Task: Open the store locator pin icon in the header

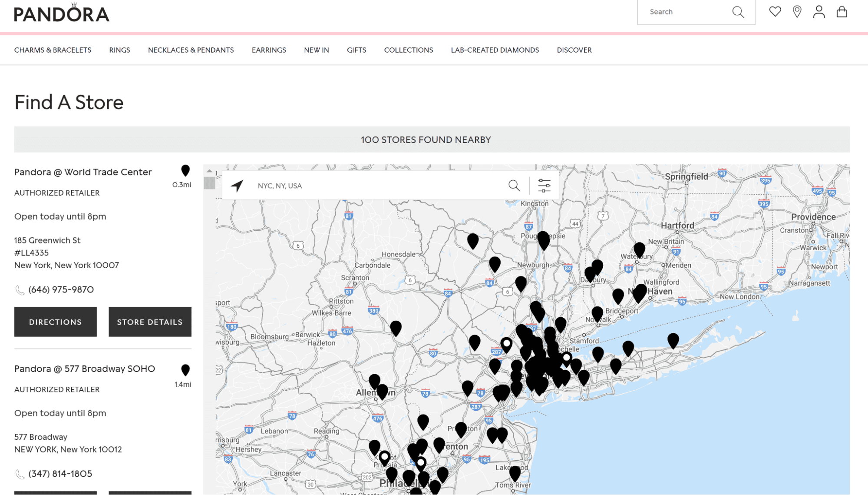Action: tap(797, 12)
